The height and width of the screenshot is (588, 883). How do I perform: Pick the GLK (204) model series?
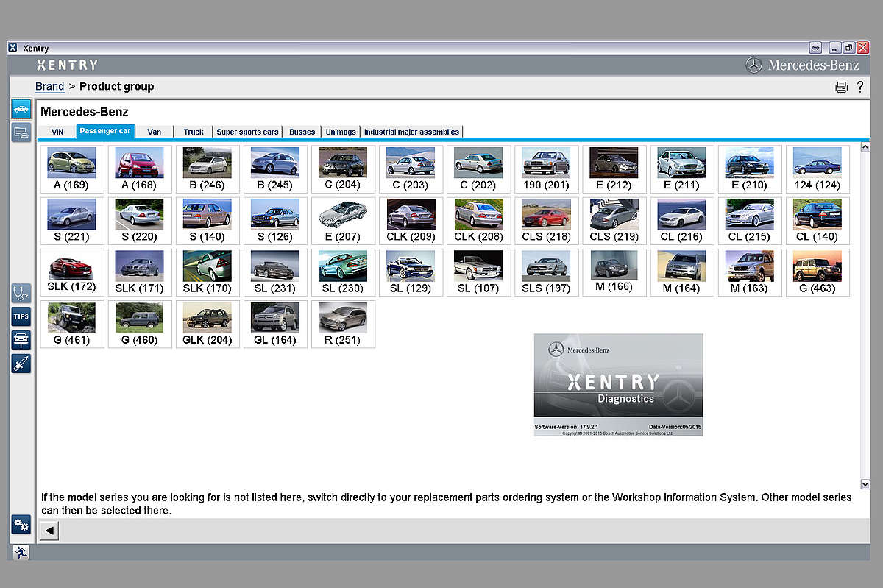207,324
